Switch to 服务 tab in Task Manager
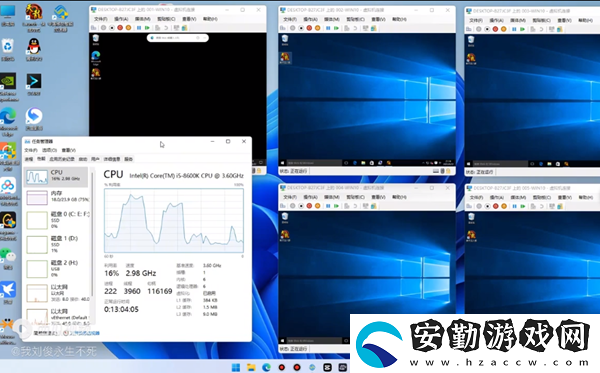Image resolution: width=600 pixels, height=373 pixels. [x=129, y=159]
